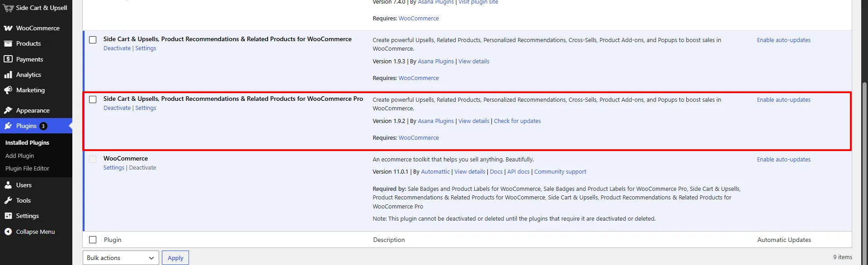Deactivate Side Cart & Upsells version 1.9.3

click(x=117, y=48)
